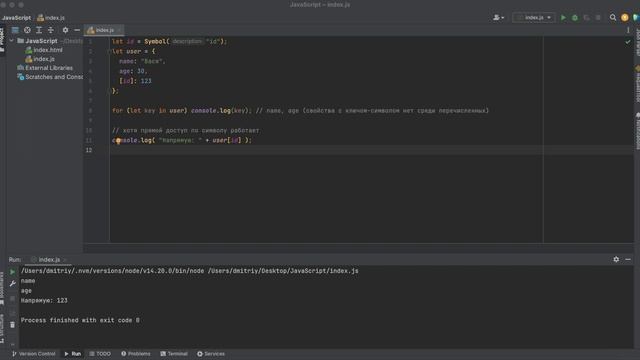Click line number 12 in the gutter
640x360 pixels.
[x=89, y=150]
